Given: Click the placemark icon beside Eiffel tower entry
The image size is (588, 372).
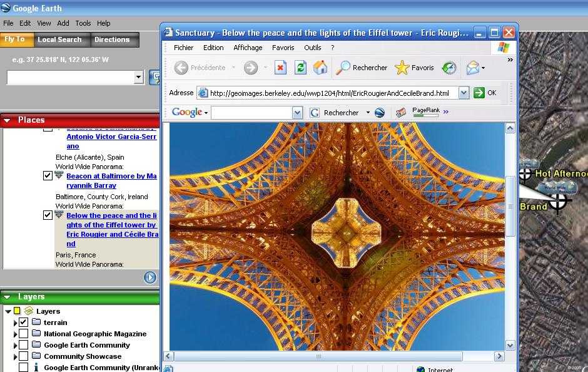Looking at the screenshot, I should [59, 214].
